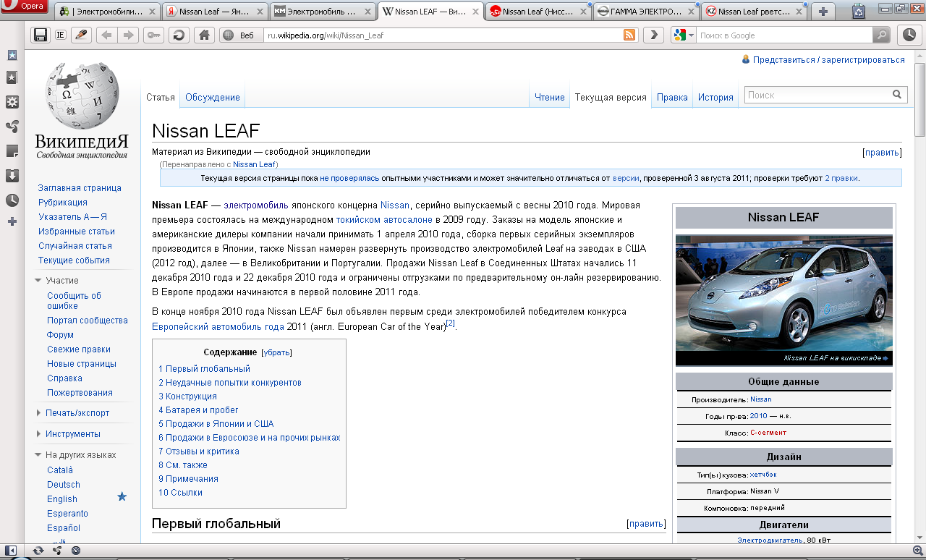
Task: Expand the 'Печать/экспорт' sidebar section
Action: coord(77,412)
